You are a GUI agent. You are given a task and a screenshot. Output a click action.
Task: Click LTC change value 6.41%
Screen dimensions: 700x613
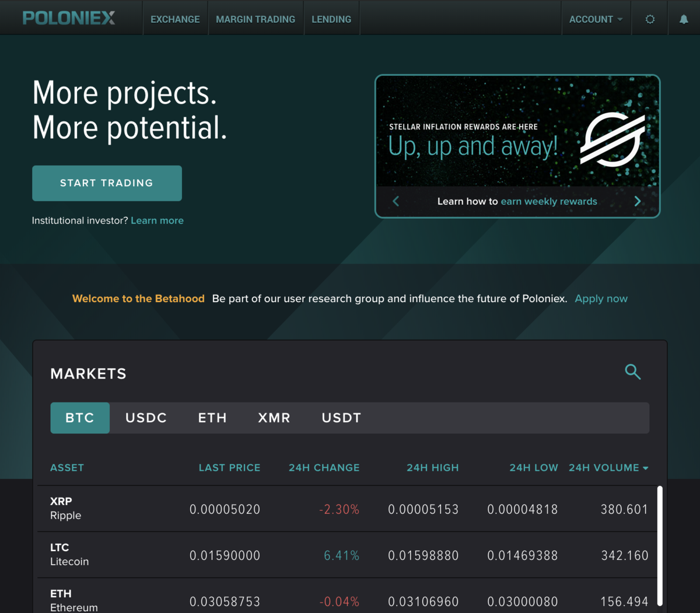341,555
